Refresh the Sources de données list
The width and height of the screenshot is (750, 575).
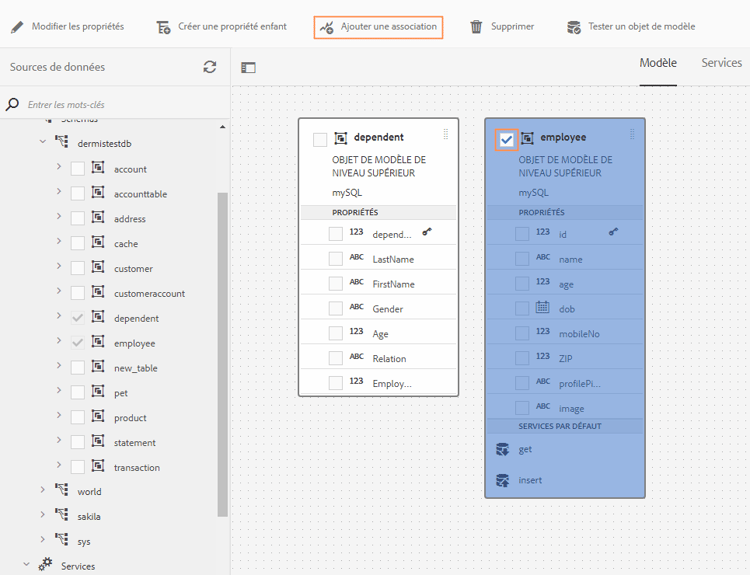[x=210, y=67]
